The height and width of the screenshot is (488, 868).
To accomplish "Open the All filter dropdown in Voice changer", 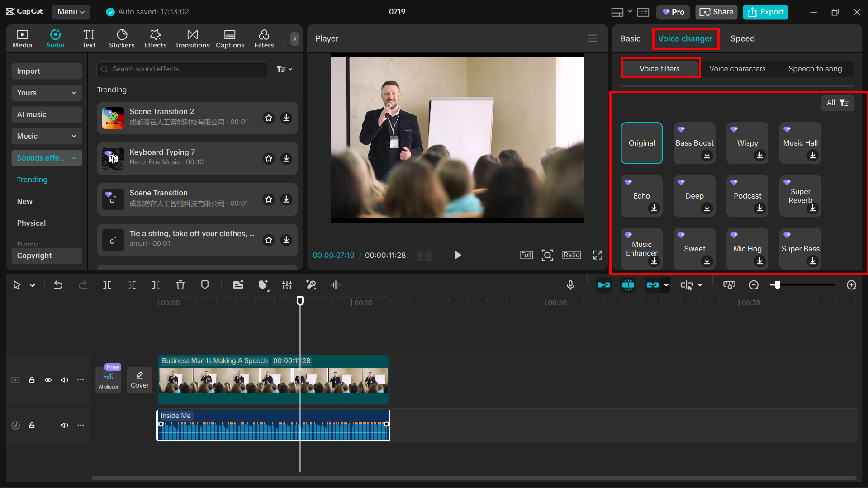I will click(837, 103).
